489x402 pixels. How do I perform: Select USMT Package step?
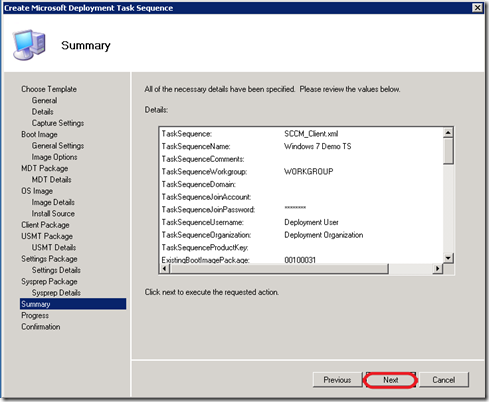(47, 236)
